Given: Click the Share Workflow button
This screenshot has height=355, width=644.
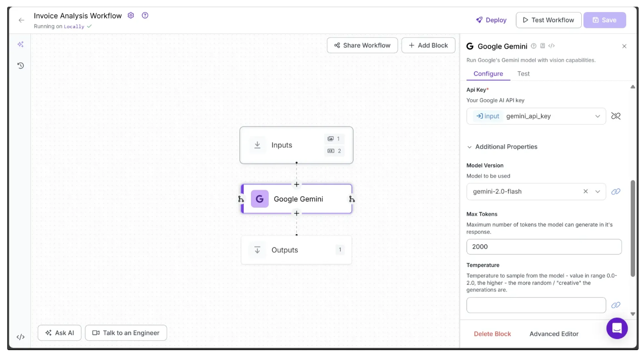Looking at the screenshot, I should 362,45.
